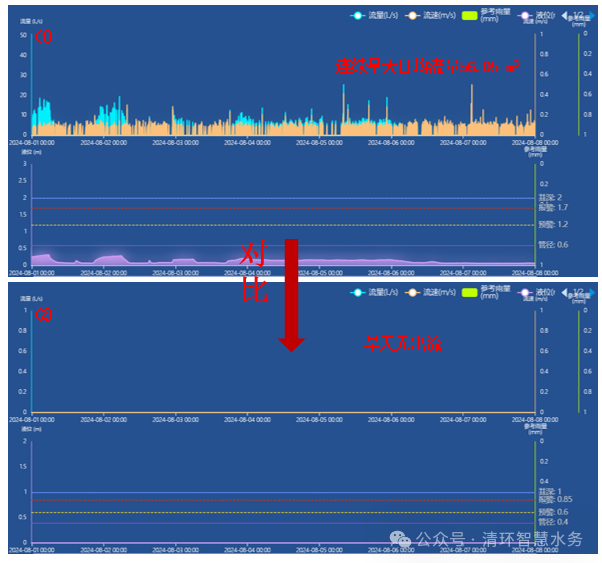This screenshot has width=602, height=563.
Task: Click the previous legend page arrow in bottom chart
Action: (566, 292)
